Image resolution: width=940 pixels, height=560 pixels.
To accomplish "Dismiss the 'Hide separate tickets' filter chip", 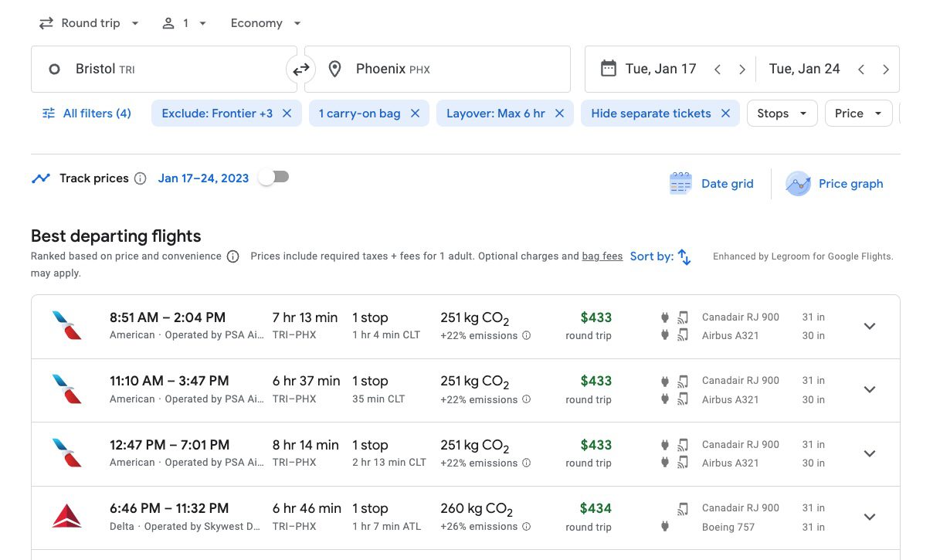I will pos(725,113).
